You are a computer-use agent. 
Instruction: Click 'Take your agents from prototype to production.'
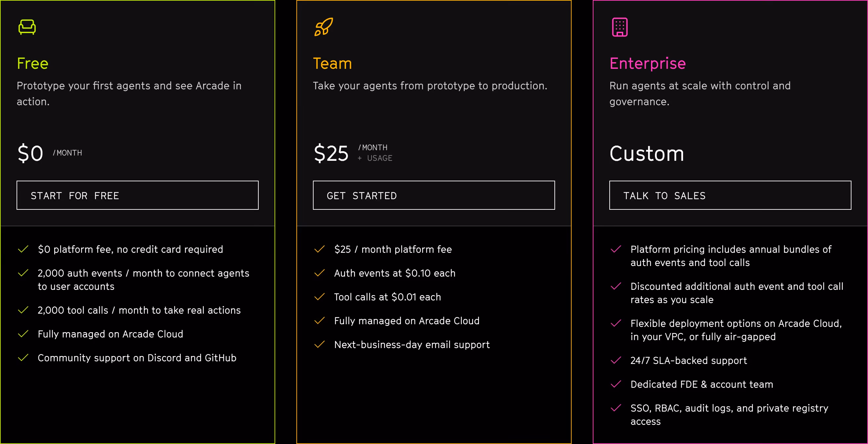coord(430,86)
